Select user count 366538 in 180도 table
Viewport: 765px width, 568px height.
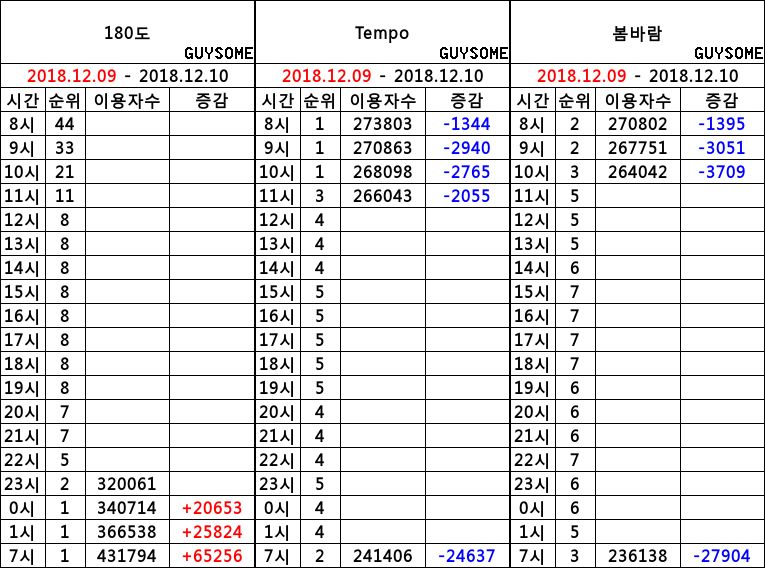127,532
